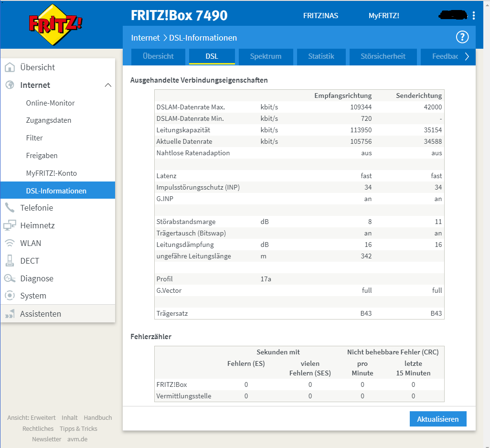
Task: Click the Aktualisieren button
Action: click(438, 419)
